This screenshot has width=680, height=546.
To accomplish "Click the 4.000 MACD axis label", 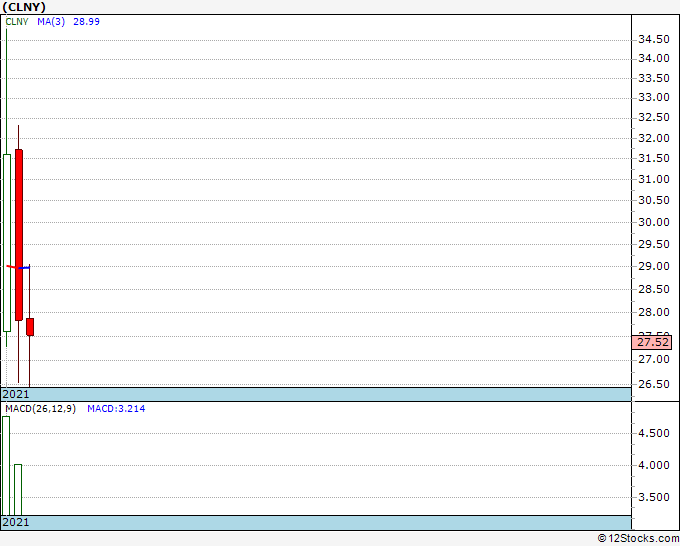I will (654, 465).
